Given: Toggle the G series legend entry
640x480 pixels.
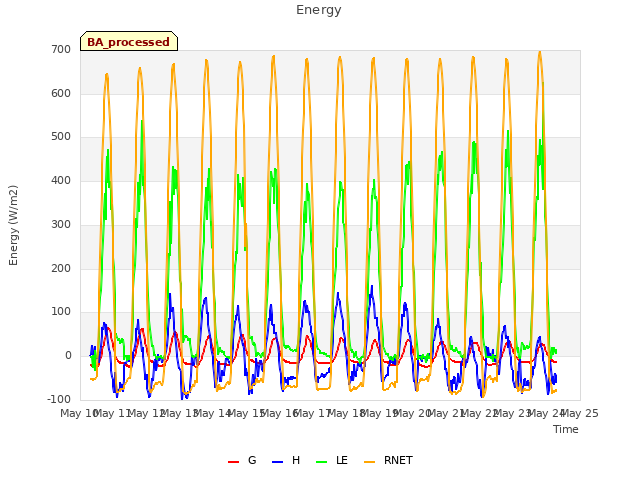Looking at the screenshot, I should (242, 460).
